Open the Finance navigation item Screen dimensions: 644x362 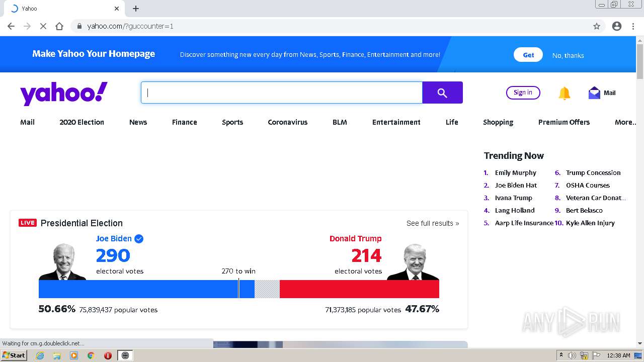pos(185,122)
